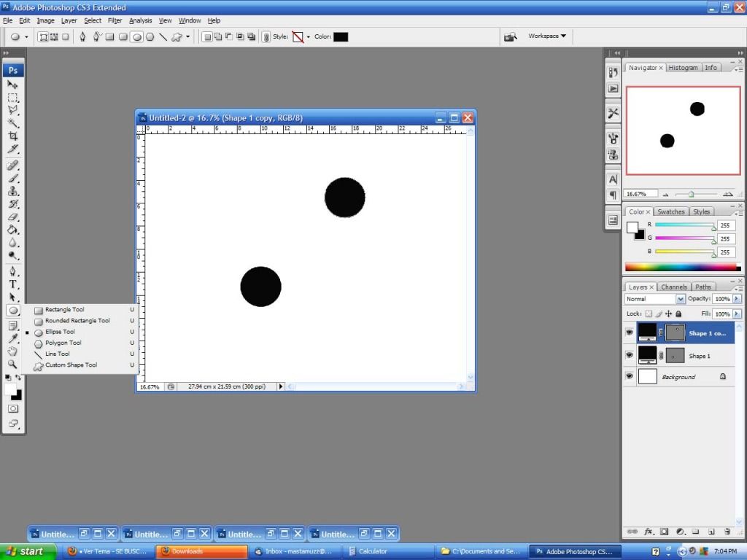Open the status bar info arrow
The width and height of the screenshot is (747, 560).
click(x=281, y=386)
